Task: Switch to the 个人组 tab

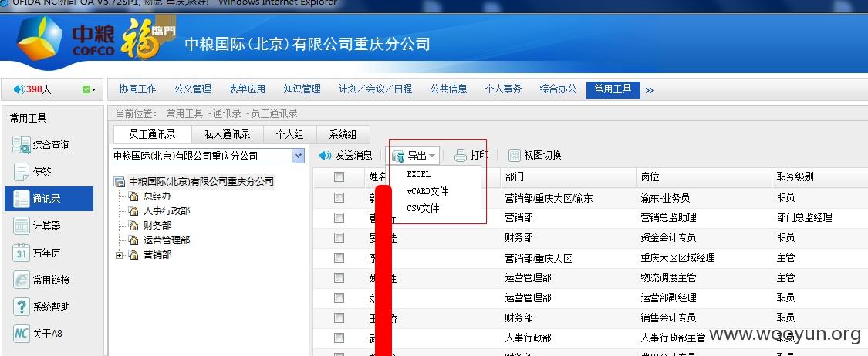Action: [x=289, y=134]
